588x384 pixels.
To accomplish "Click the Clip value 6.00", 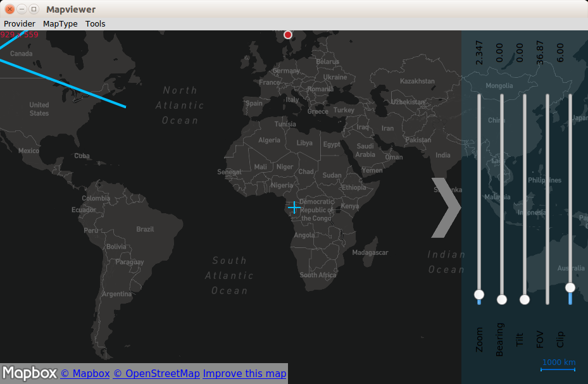I will (560, 53).
